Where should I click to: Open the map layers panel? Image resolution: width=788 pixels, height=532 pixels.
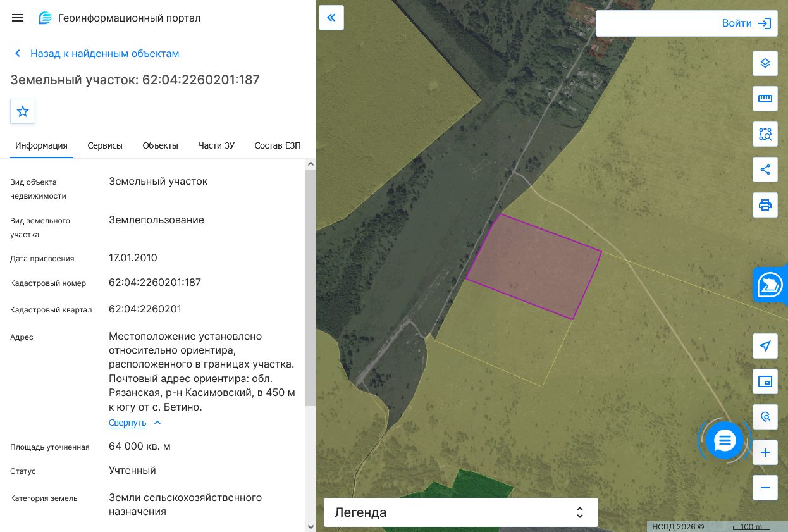(765, 63)
